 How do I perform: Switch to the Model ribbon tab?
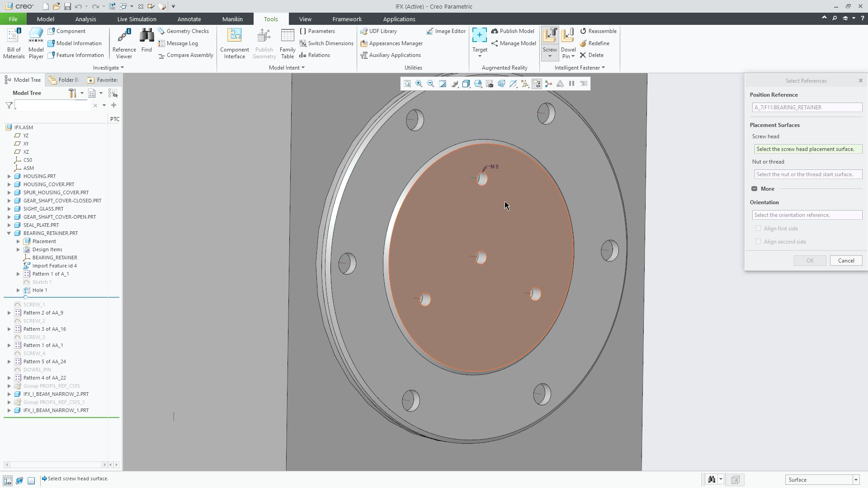coord(45,19)
